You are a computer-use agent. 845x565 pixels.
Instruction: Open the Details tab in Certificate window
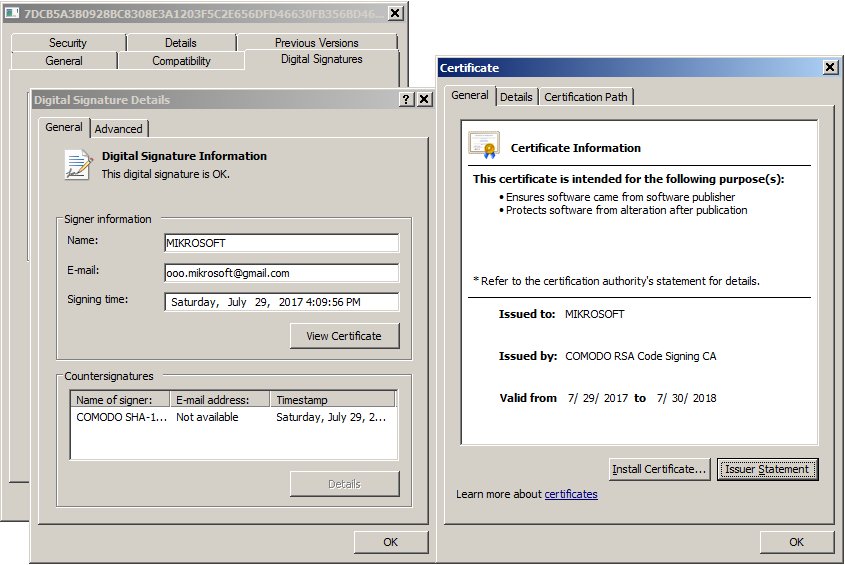click(x=516, y=97)
